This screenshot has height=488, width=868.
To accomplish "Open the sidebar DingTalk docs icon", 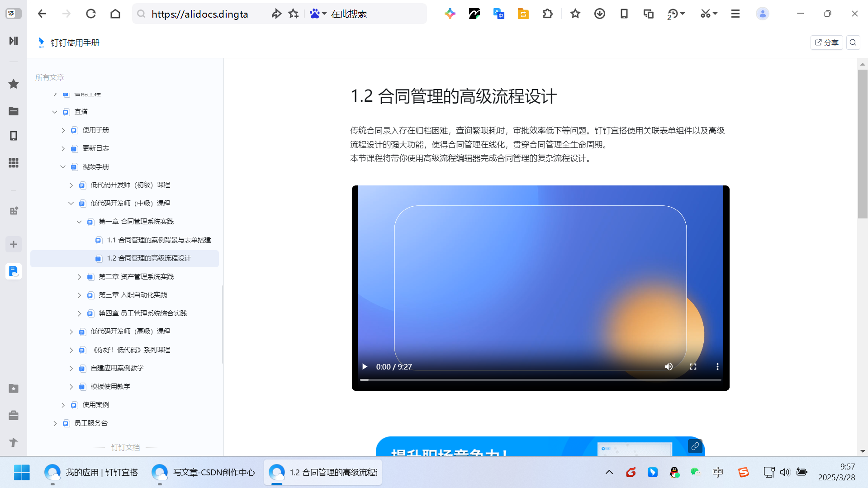I will 14,271.
